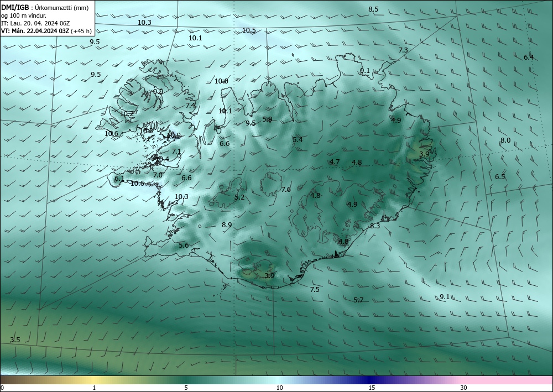Click the value 5.9 in north Iceland

[267, 119]
